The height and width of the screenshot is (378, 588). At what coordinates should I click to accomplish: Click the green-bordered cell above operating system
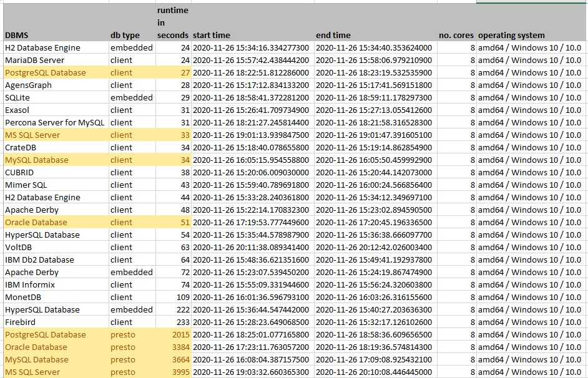click(x=531, y=3)
